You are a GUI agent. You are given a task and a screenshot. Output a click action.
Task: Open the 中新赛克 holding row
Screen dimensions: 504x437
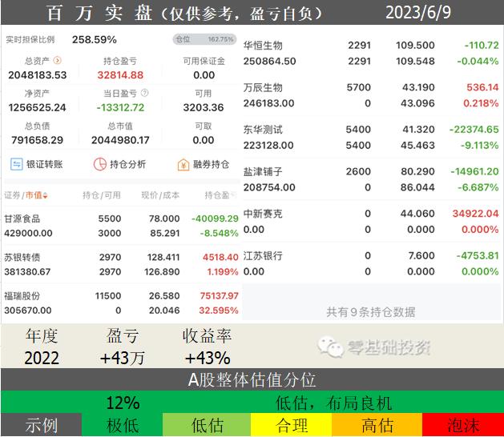(371, 221)
